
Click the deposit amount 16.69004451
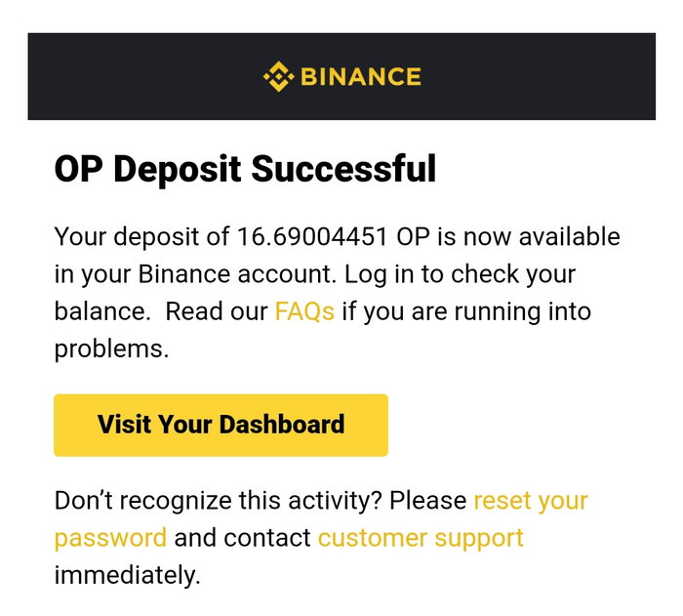click(312, 237)
